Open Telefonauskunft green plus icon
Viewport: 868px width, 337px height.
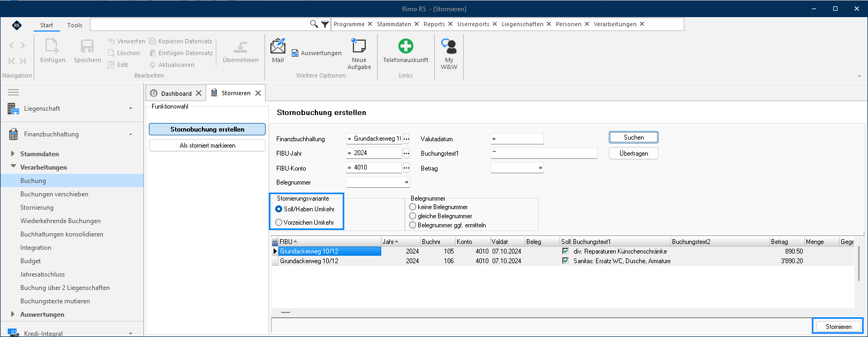coord(406,46)
